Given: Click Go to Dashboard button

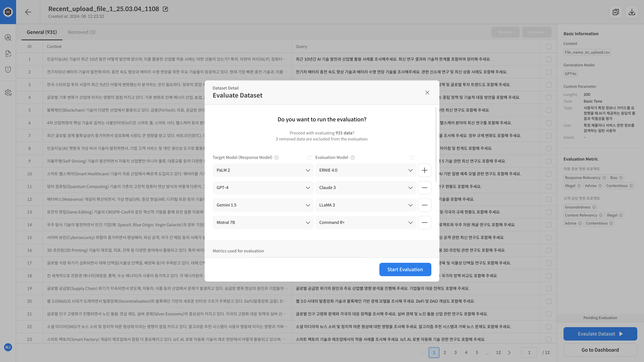Looking at the screenshot, I should pos(600,350).
